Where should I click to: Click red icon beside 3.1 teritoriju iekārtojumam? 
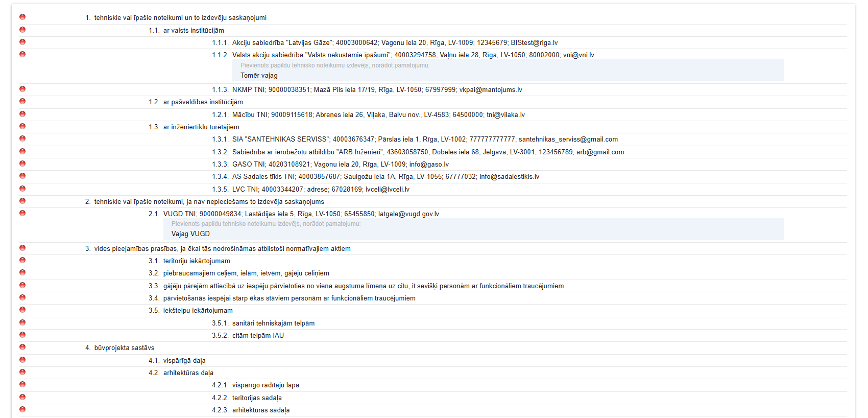coord(22,260)
